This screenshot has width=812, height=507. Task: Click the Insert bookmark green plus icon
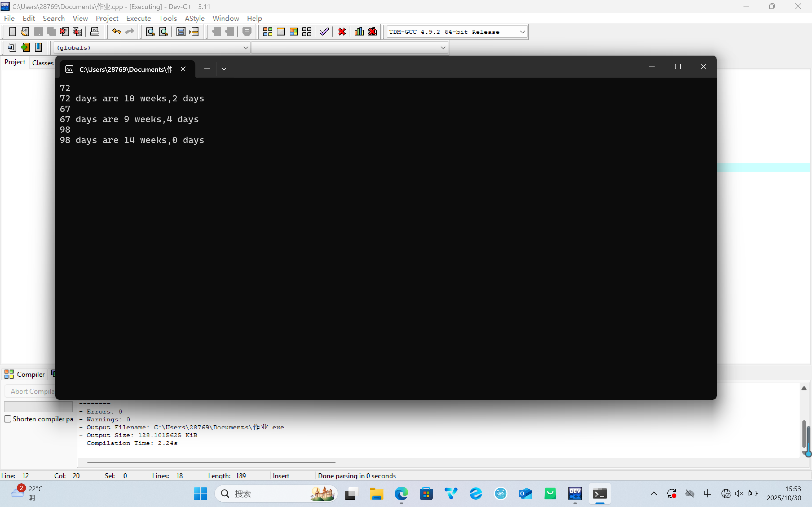pos(25,47)
